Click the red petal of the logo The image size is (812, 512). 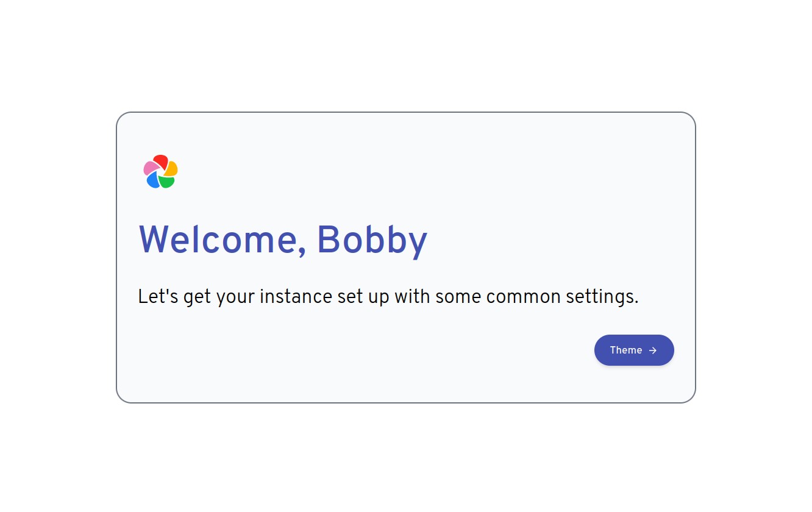pyautogui.click(x=160, y=161)
